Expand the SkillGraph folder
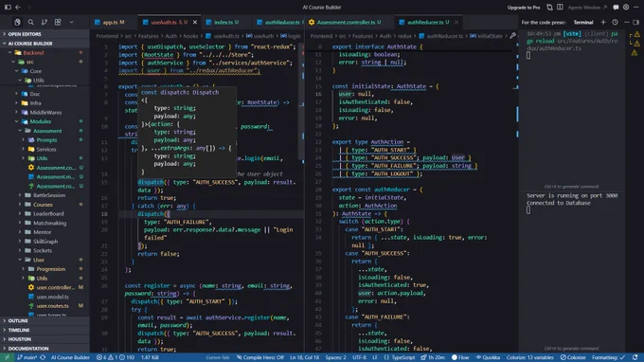The height and width of the screenshot is (362, 644). click(45, 242)
